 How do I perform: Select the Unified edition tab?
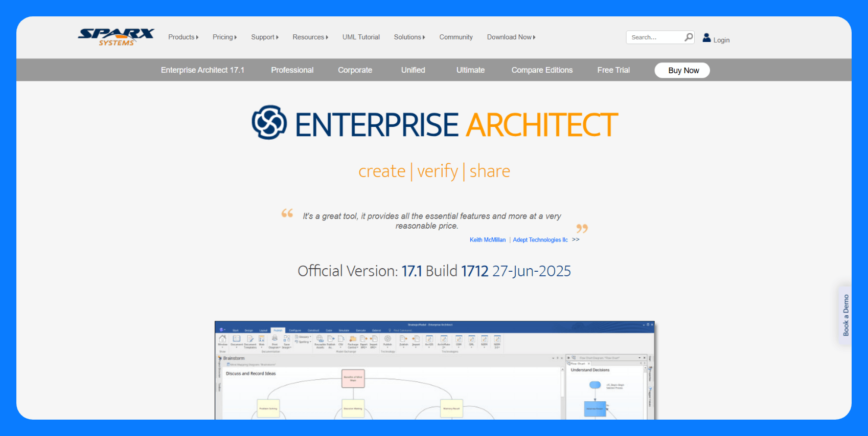pos(413,70)
